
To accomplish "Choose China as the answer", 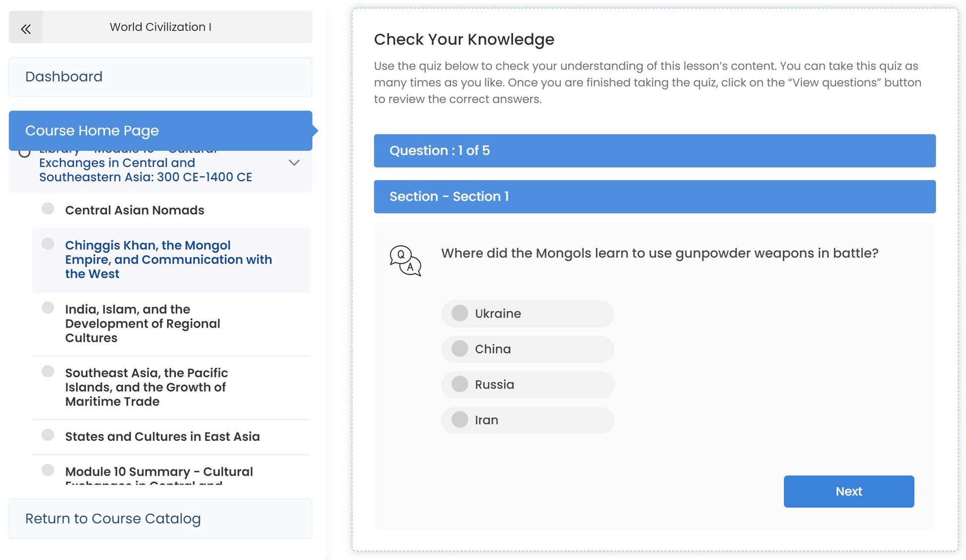I will 460,349.
